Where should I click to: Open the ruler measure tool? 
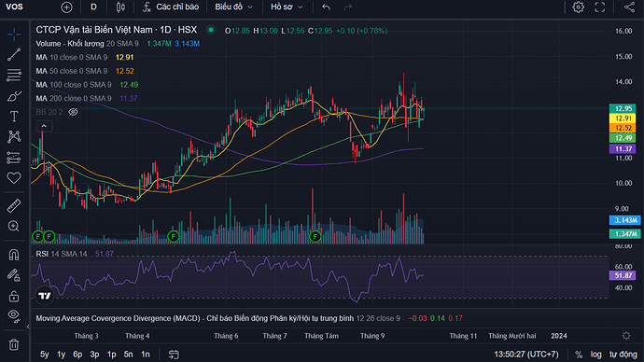14,206
